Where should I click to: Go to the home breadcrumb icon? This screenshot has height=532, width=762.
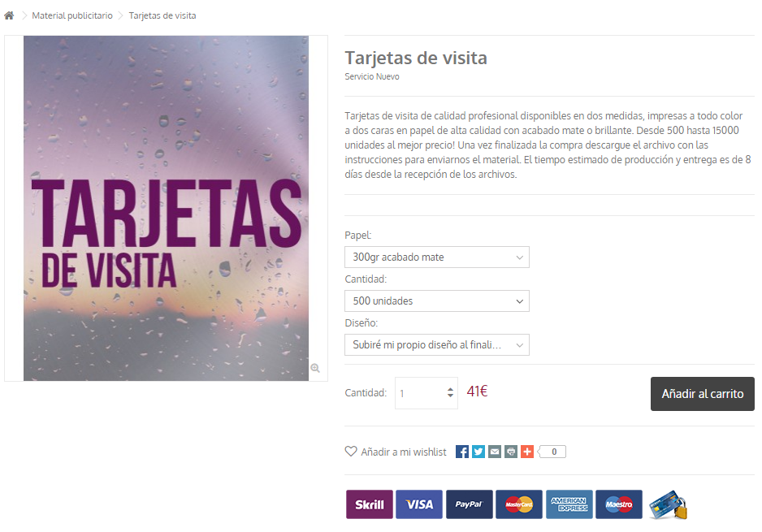pos(9,15)
